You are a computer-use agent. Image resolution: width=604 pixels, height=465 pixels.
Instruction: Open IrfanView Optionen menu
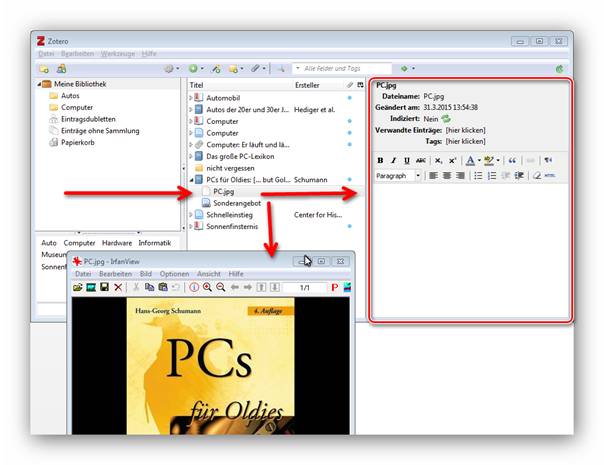tap(174, 274)
